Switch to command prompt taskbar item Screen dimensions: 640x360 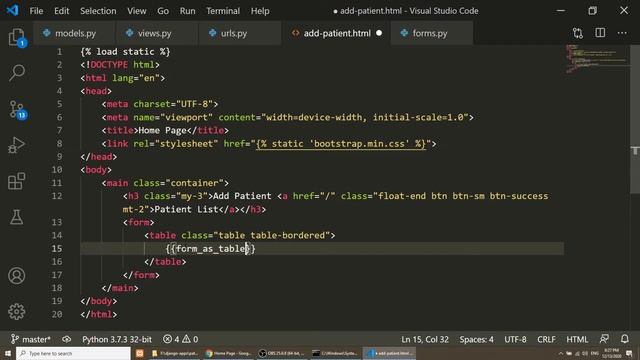coord(335,353)
